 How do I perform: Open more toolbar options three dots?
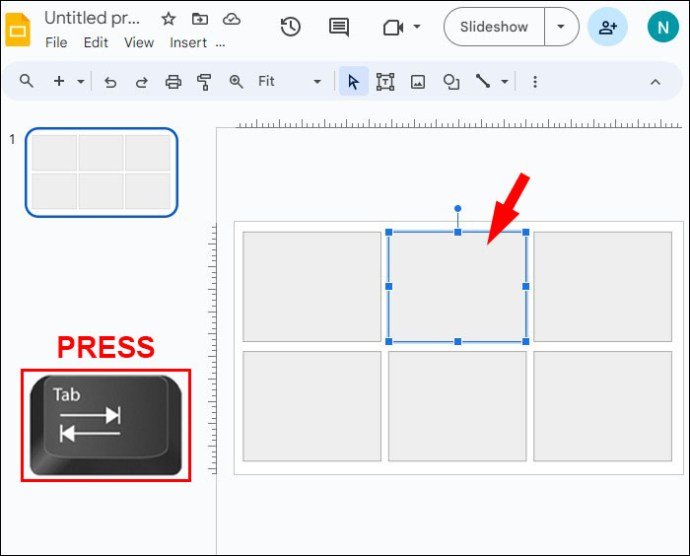[x=535, y=82]
